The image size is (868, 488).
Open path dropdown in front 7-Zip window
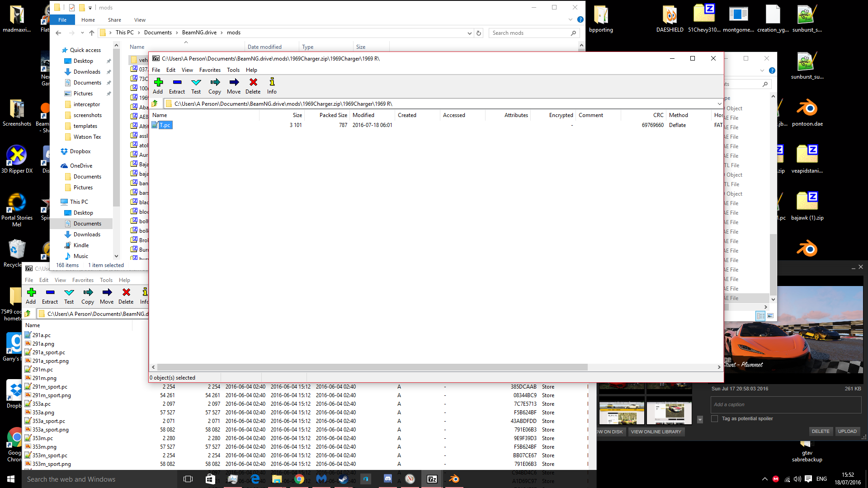click(x=719, y=104)
